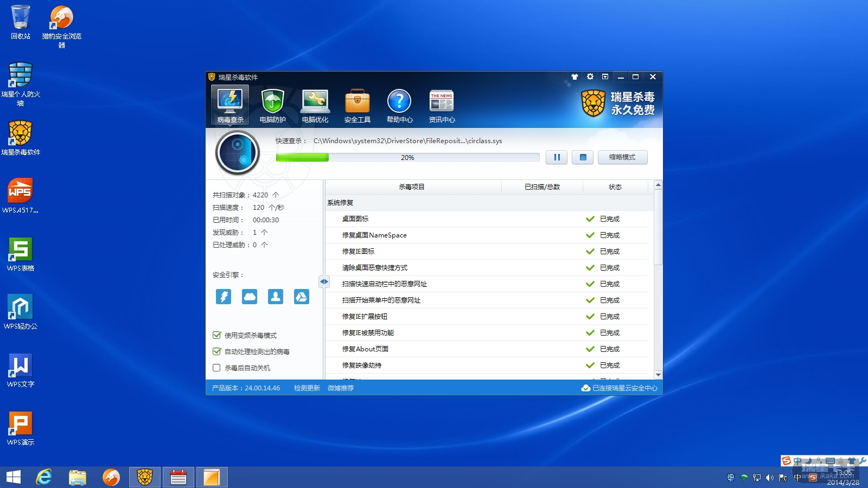Open the 病毒查杀 virus scan tab
Image resolution: width=868 pixels, height=488 pixels.
(x=230, y=106)
